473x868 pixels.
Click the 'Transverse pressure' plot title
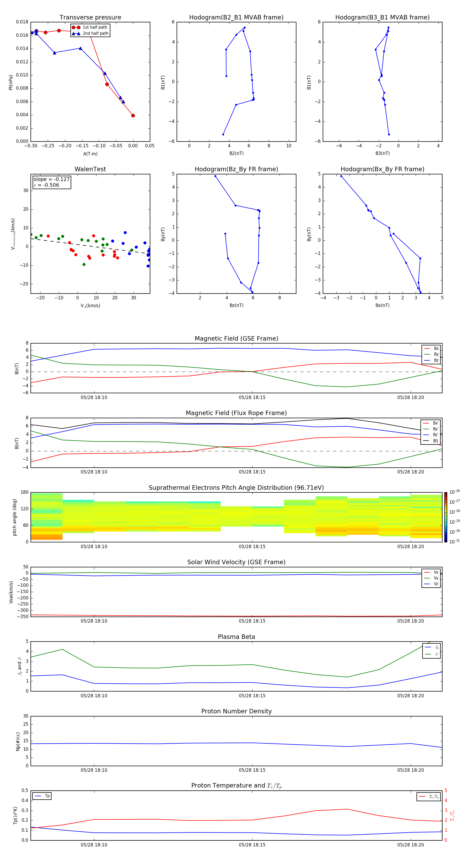click(x=90, y=18)
